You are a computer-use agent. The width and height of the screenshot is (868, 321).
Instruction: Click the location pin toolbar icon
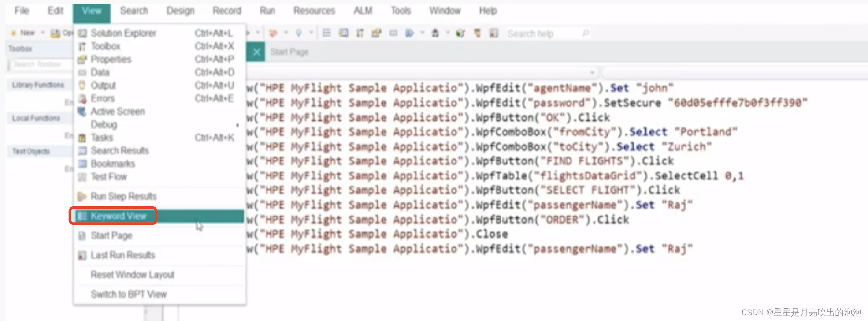[x=299, y=33]
